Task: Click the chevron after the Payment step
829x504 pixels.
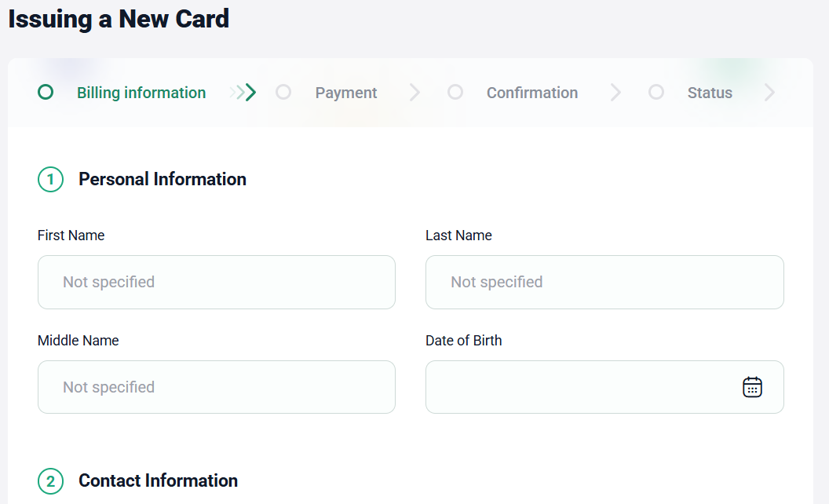Action: (x=414, y=93)
